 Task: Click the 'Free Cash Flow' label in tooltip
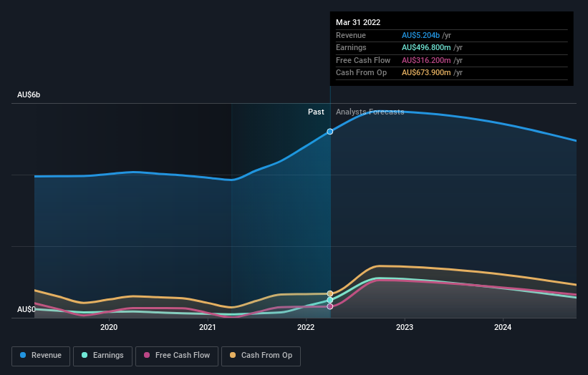363,60
